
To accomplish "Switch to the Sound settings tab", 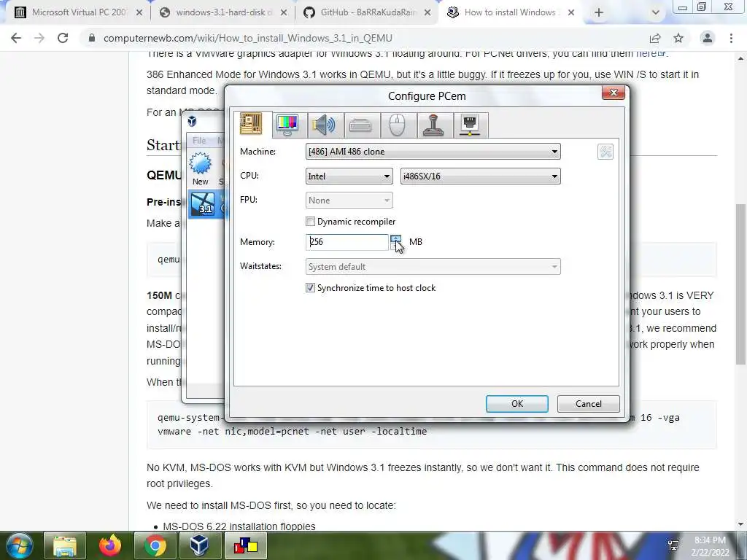I will coord(324,125).
